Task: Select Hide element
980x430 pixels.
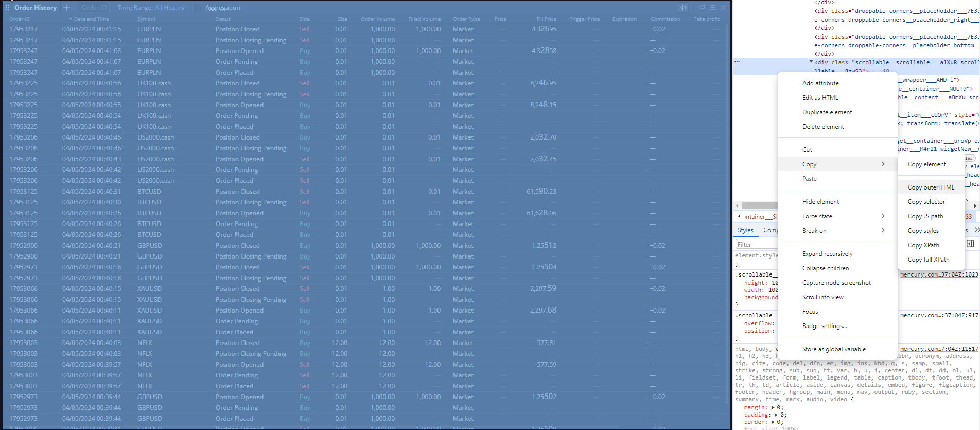Action: coord(837,202)
